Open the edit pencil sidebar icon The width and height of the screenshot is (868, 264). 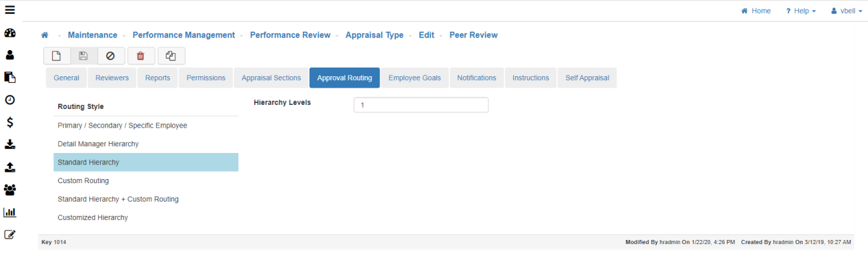[10, 235]
